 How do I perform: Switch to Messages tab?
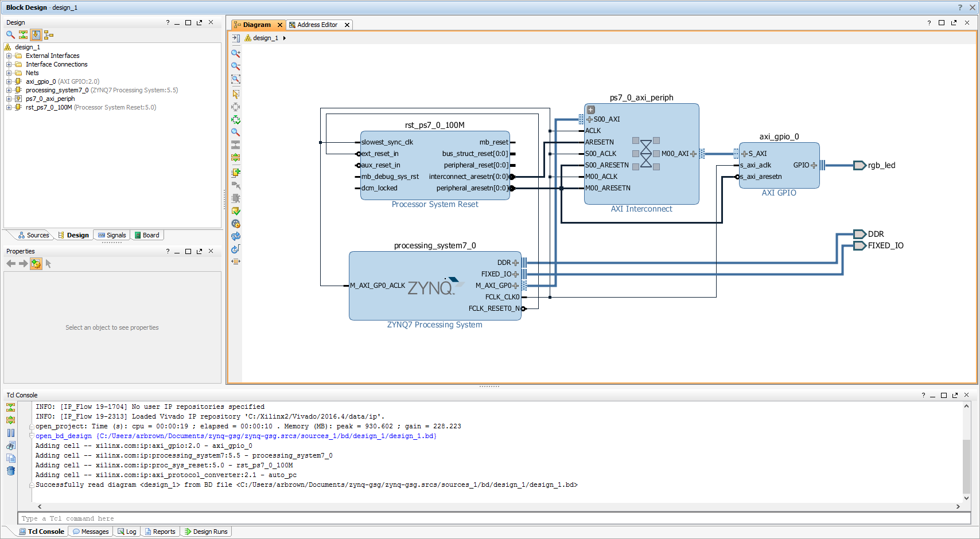pyautogui.click(x=91, y=532)
